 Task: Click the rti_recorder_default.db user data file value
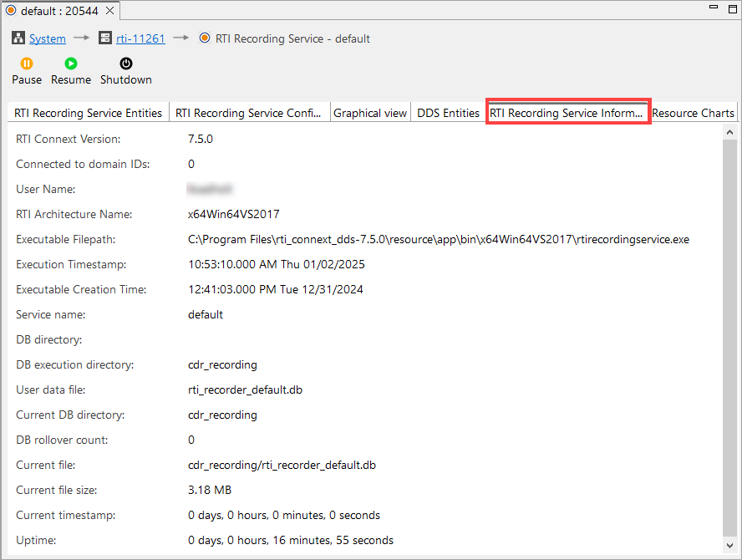pos(245,390)
